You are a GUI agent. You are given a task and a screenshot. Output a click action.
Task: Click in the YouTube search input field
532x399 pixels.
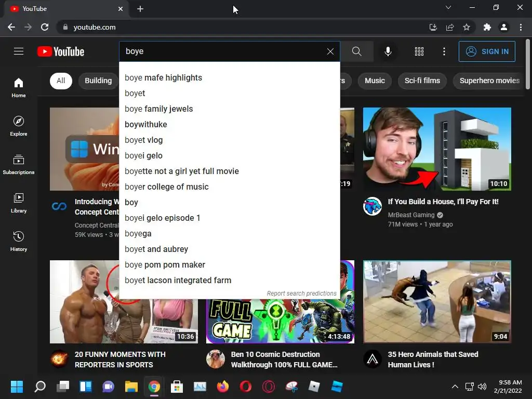click(x=222, y=51)
